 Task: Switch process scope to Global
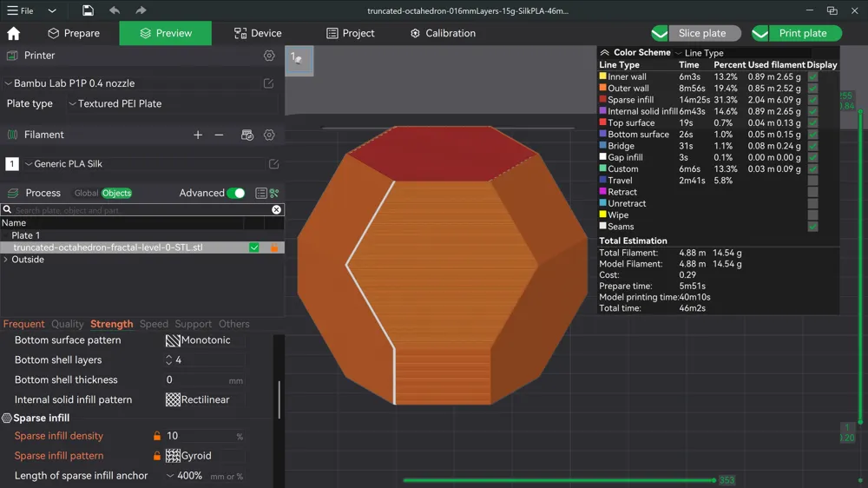pyautogui.click(x=86, y=193)
